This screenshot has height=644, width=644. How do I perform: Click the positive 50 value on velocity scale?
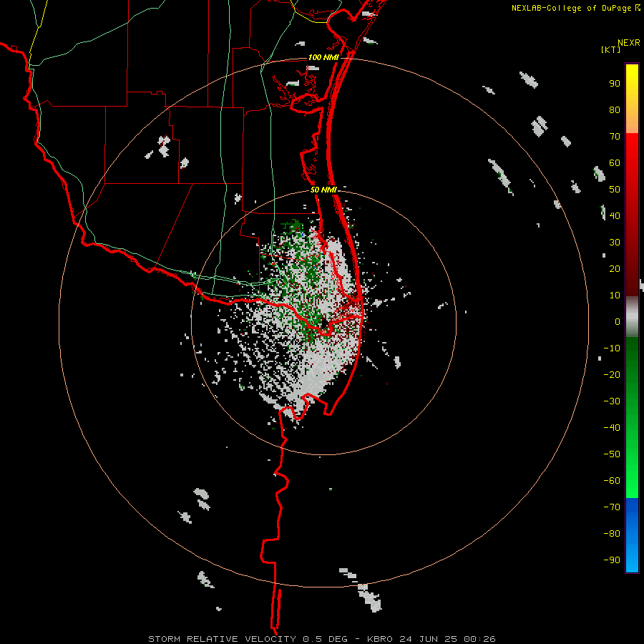tap(615, 190)
